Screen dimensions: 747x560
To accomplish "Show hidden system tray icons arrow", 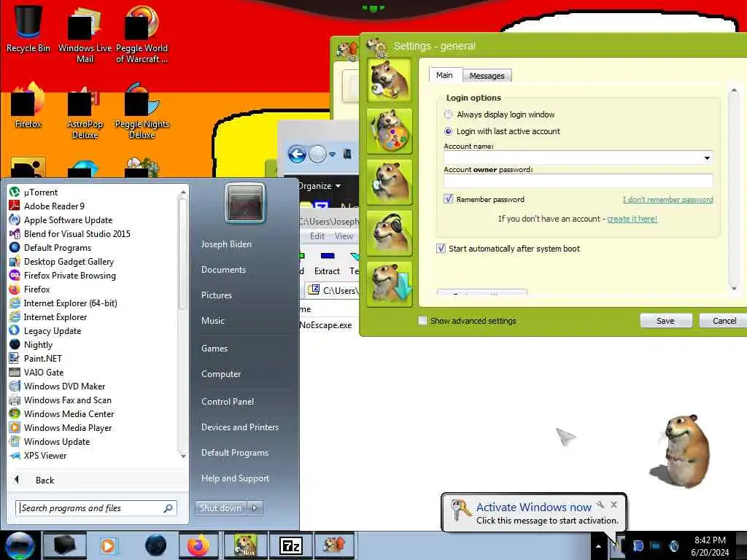I will 598,546.
